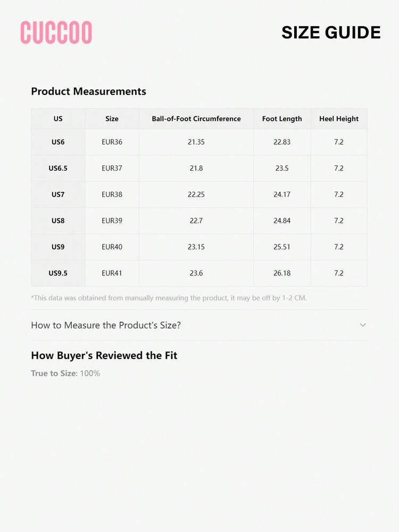Click the EUR41 size cell
This screenshot has height=532, width=399.
click(x=112, y=273)
